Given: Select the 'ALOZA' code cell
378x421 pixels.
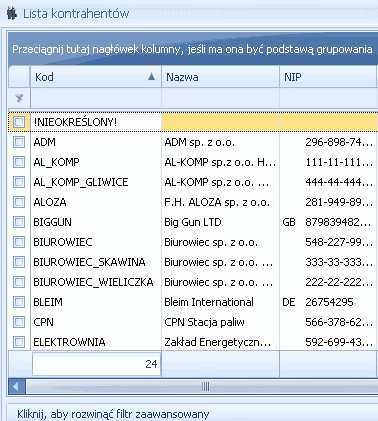Looking at the screenshot, I should coord(96,202).
